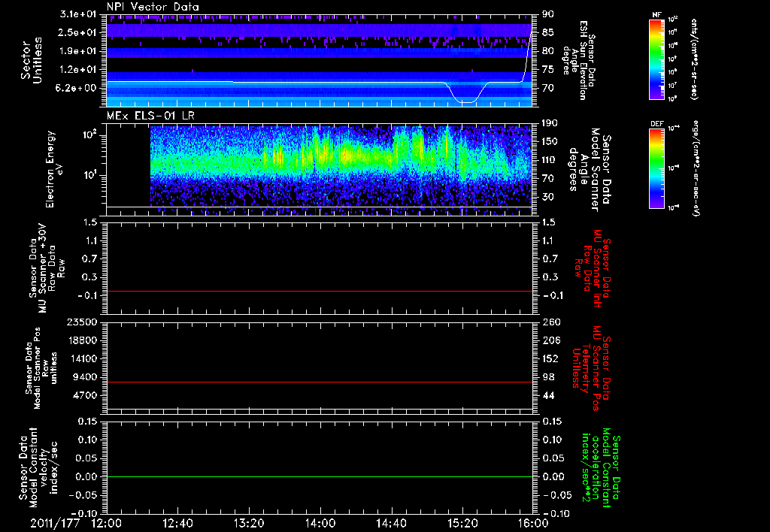Screen dimensions: 770x532
Task: Click the 'ergs/(cm**2-sr-sec-eV)' units label
Action: (696, 168)
